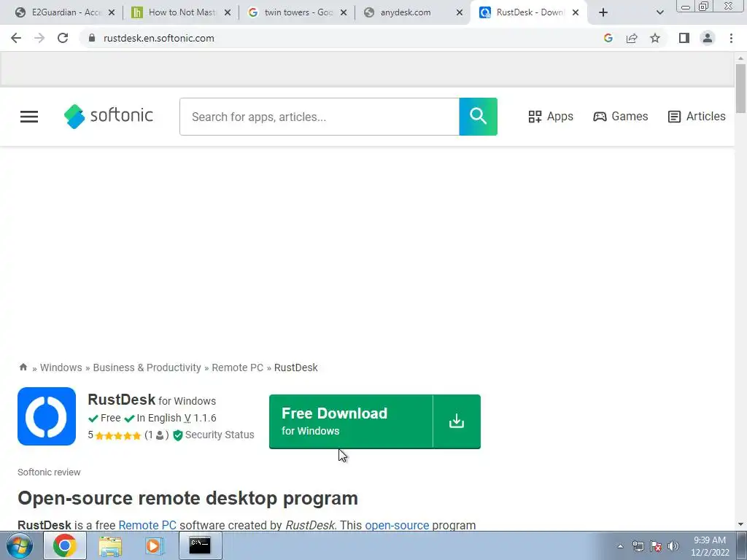Click the download arrow icon on green button
747x560 pixels.
(x=457, y=421)
